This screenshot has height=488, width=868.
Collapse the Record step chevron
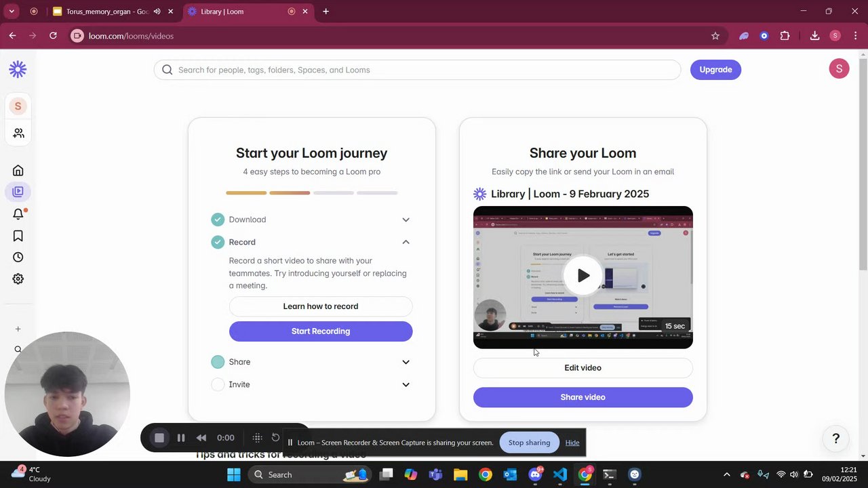(406, 242)
